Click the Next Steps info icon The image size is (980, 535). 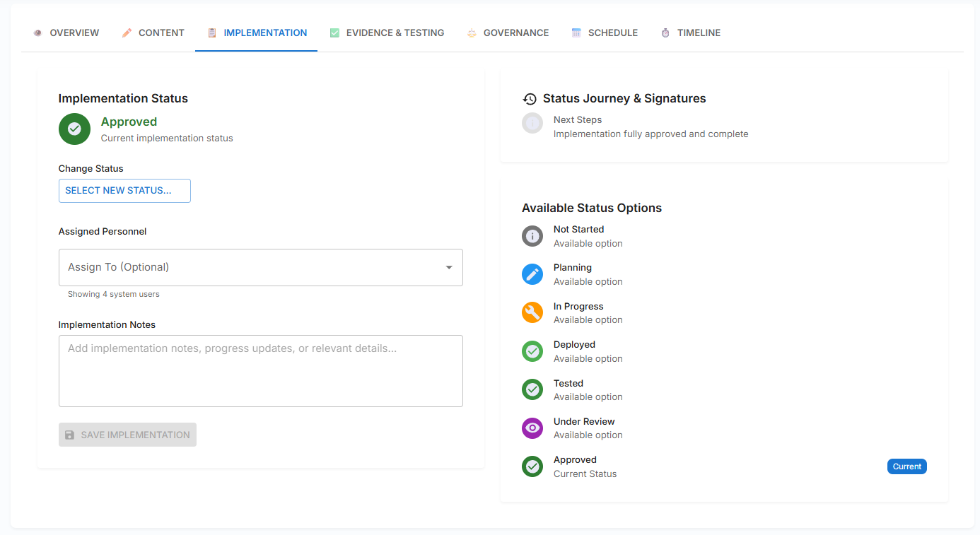(x=532, y=123)
